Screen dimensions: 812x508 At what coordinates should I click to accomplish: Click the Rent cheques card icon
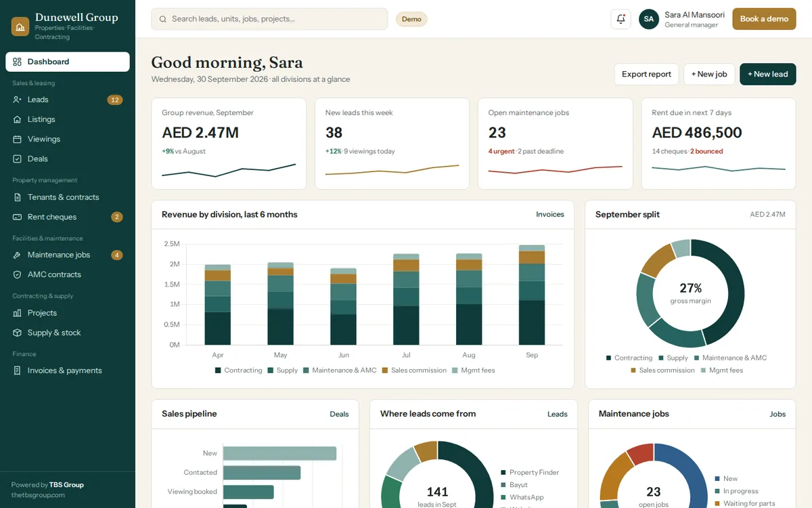[x=18, y=217]
